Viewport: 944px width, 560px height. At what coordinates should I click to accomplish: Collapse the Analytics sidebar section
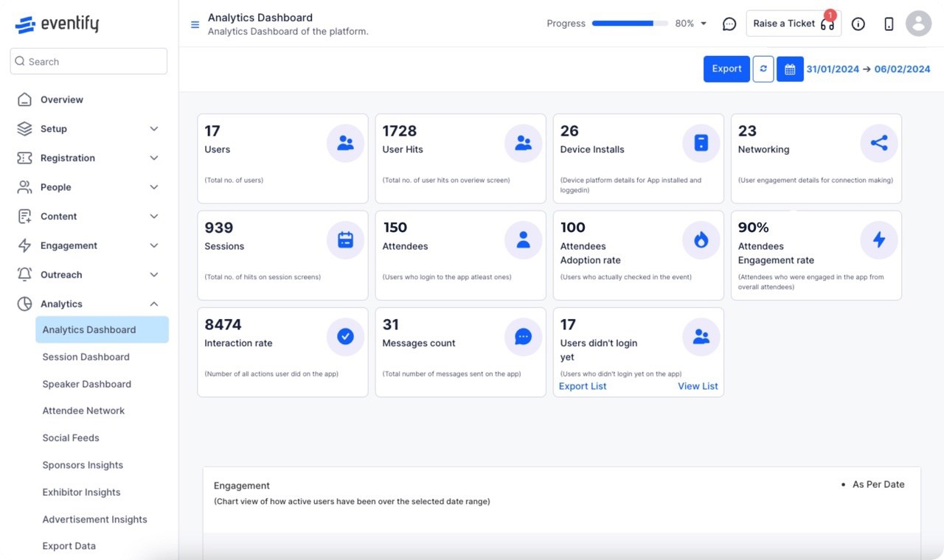pos(153,304)
